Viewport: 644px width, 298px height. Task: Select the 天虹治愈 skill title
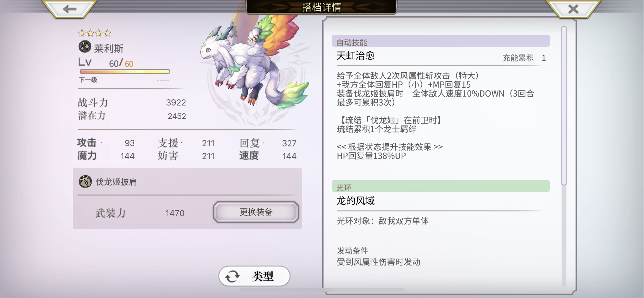(x=355, y=55)
